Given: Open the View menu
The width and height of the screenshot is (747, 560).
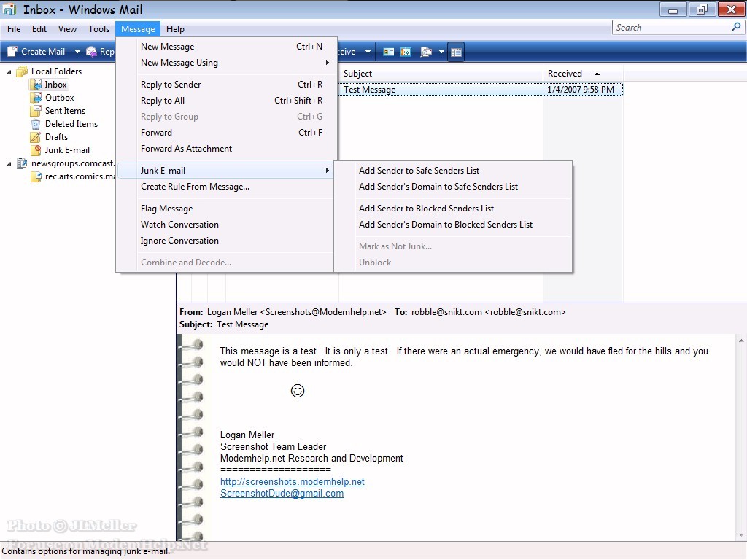Looking at the screenshot, I should (67, 29).
